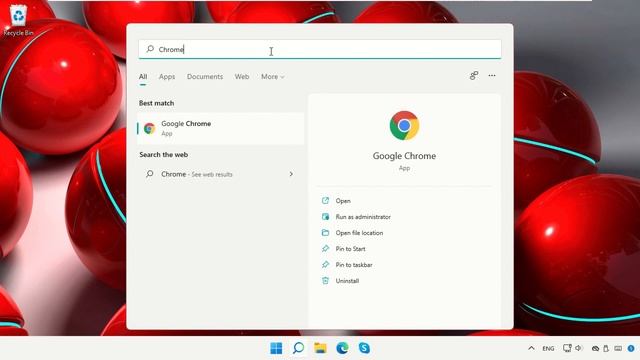This screenshot has width=640, height=360.
Task: Click the trash icon beside Uninstall
Action: [325, 281]
